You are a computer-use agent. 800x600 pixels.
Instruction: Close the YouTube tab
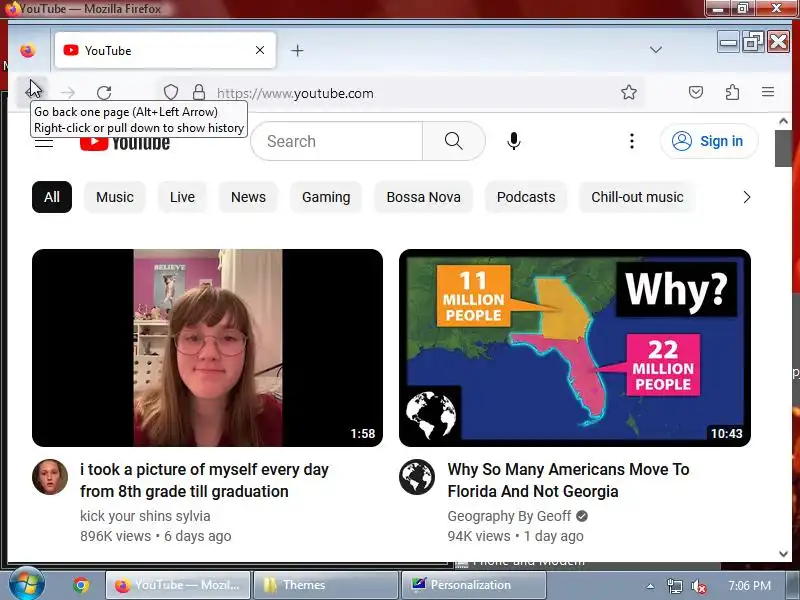(x=260, y=50)
